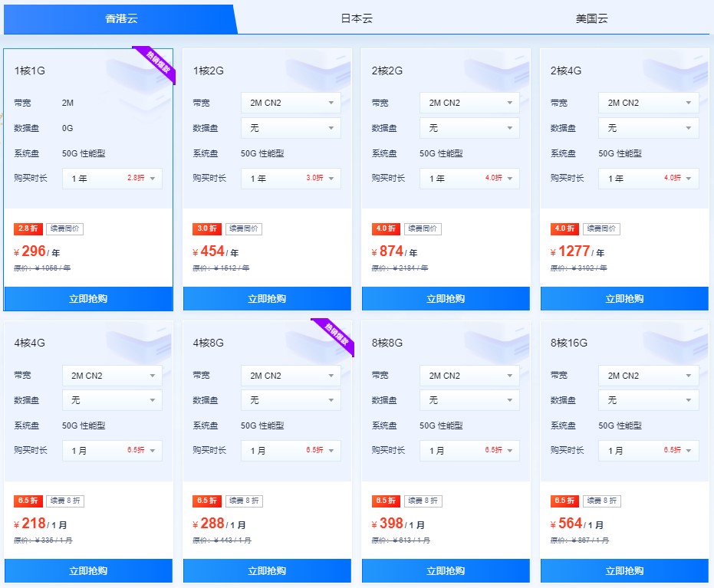Click the ¥218/1月 price

[x=41, y=524]
